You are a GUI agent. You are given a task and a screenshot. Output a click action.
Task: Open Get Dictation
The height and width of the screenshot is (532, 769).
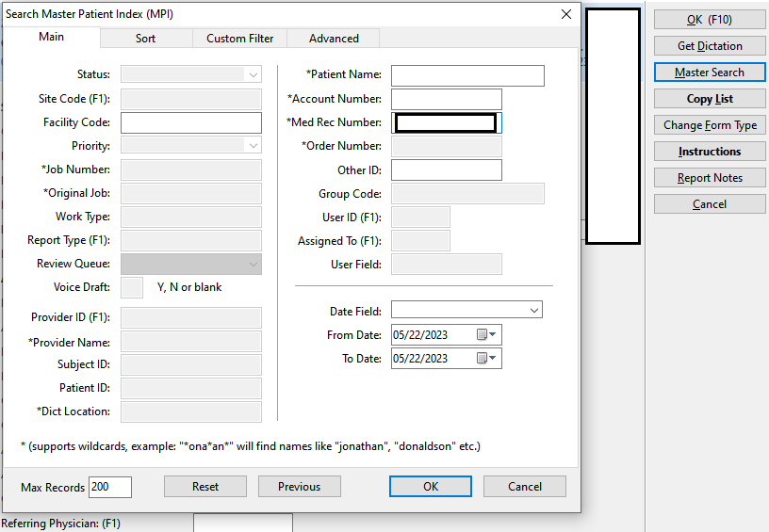710,46
